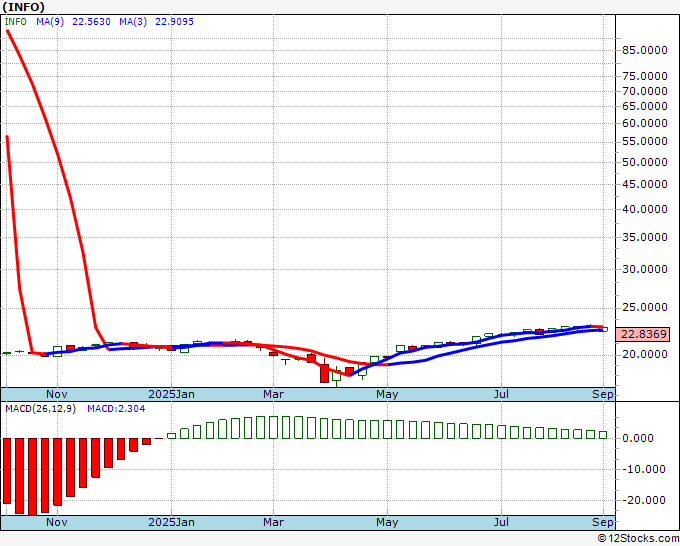The width and height of the screenshot is (680, 546).
Task: Click Nov on the price chart time axis
Action: pyautogui.click(x=56, y=394)
